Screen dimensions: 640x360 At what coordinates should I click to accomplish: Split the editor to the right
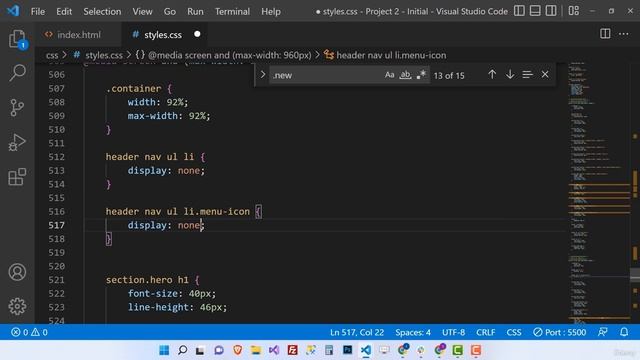[605, 34]
